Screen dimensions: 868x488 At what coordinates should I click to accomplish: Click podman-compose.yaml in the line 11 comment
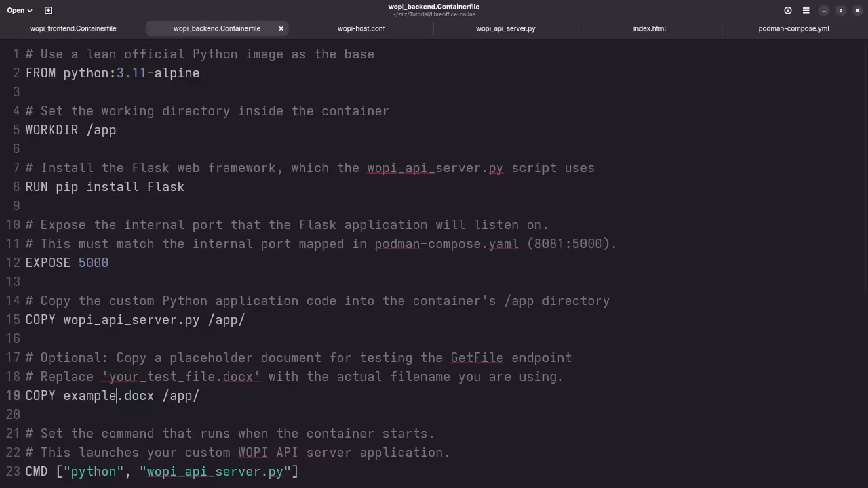tap(446, 244)
